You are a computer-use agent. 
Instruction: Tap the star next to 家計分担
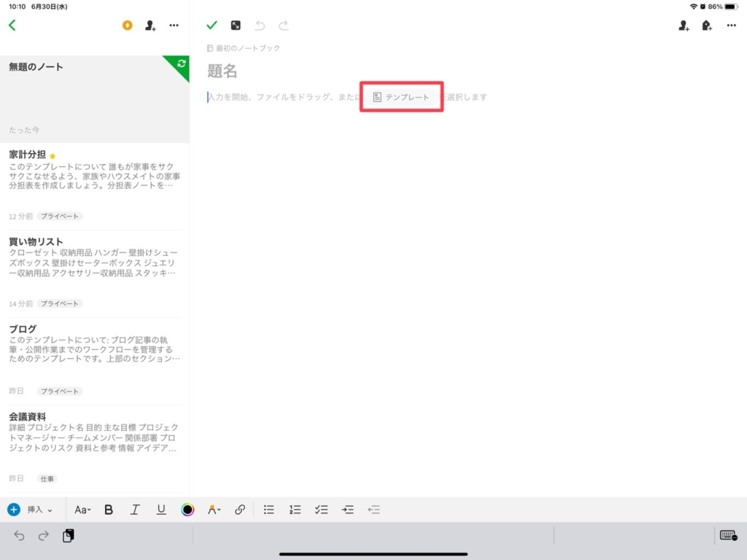[x=53, y=156]
